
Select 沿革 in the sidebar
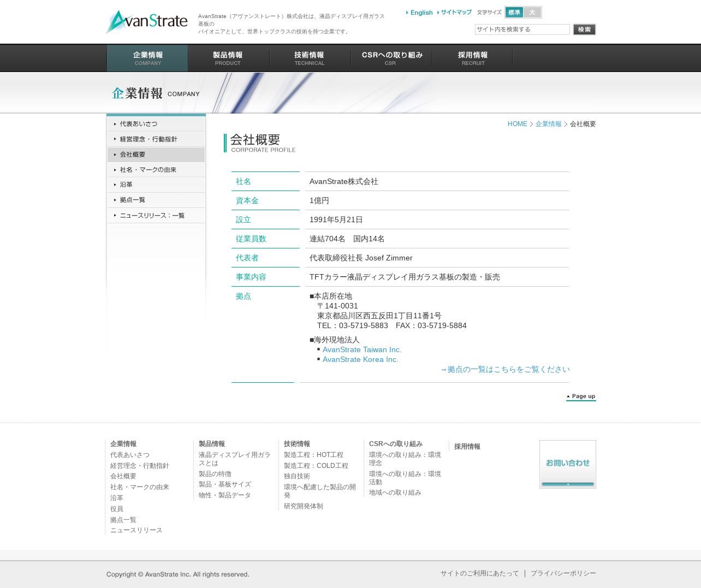click(x=156, y=185)
